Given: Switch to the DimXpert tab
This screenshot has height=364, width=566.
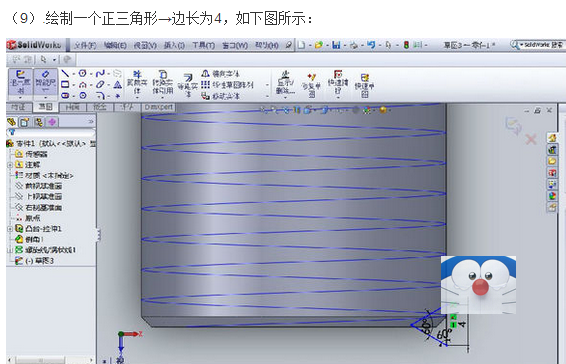Looking at the screenshot, I should pos(158,107).
